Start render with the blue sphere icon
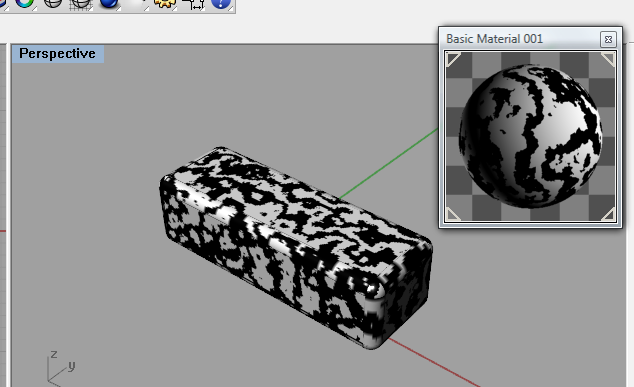 tap(108, 3)
